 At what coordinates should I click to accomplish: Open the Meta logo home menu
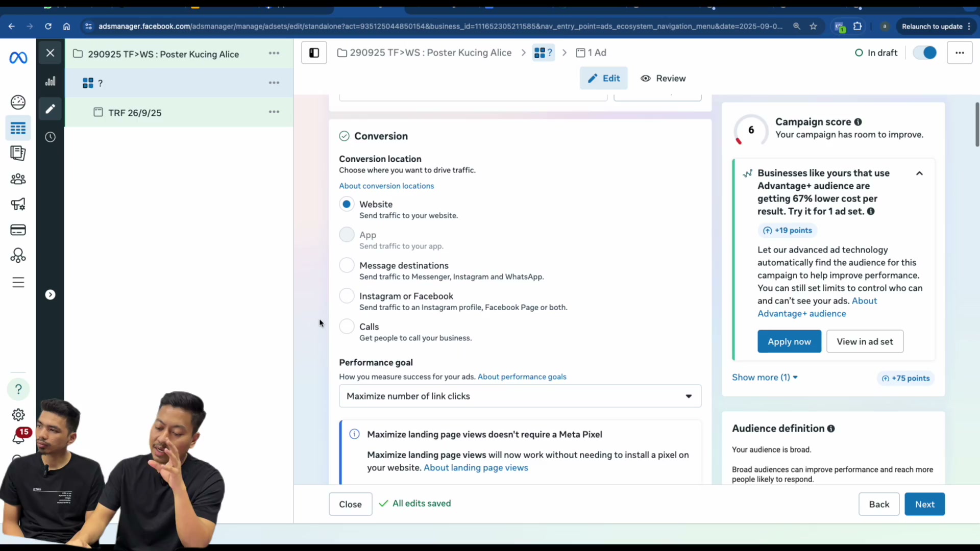click(18, 58)
